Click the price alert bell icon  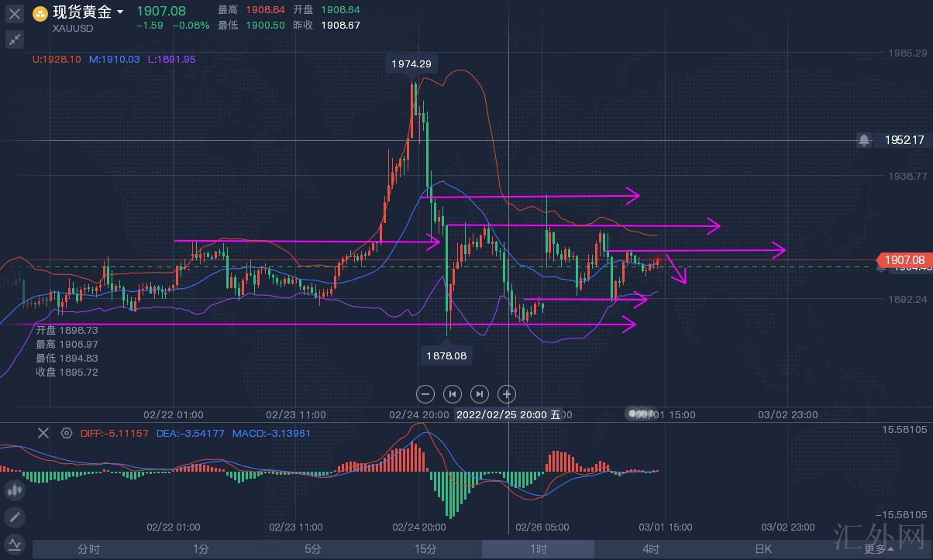(864, 140)
